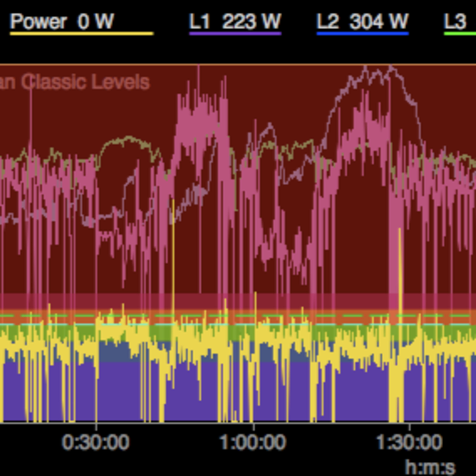
Task: Click the tall yellow power spike near 0:45
Action: [x=173, y=246]
